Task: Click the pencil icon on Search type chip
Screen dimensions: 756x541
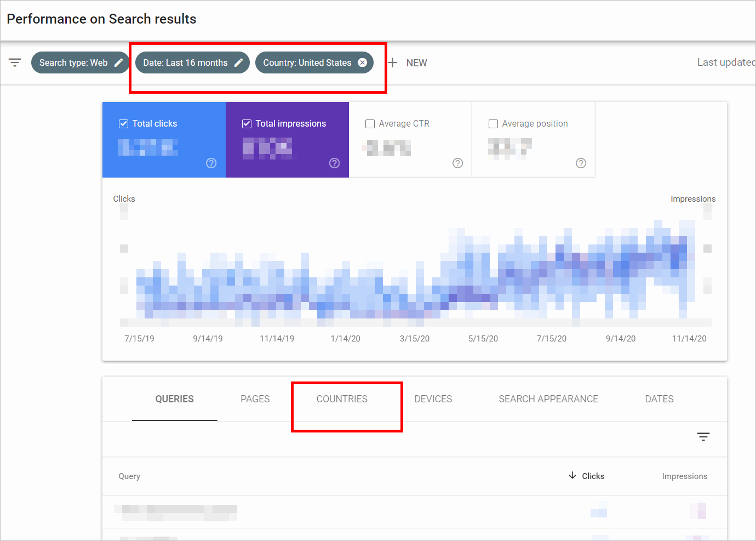Action: coord(120,62)
